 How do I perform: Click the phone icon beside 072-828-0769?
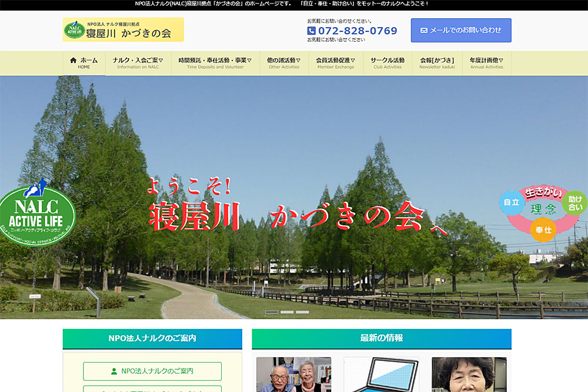point(312,31)
